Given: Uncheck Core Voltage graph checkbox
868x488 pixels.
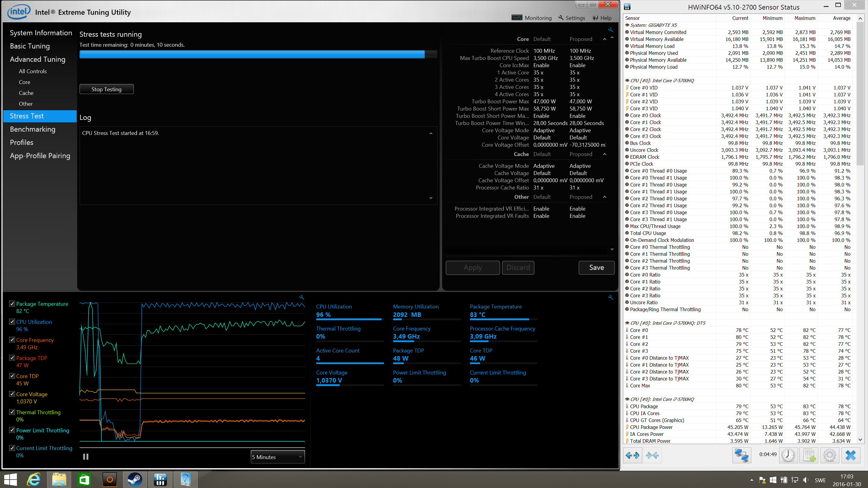Looking at the screenshot, I should (12, 394).
